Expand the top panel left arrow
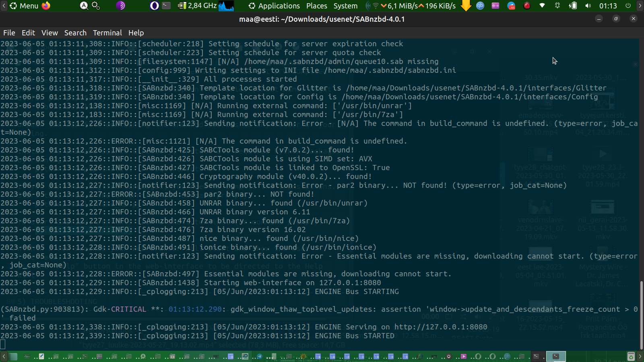The height and width of the screenshot is (362, 644). click(x=4, y=6)
